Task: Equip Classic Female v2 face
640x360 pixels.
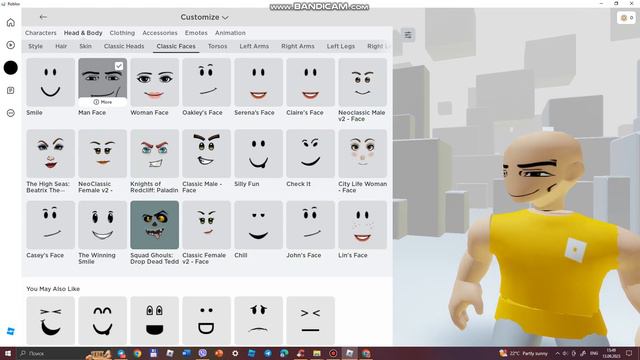Action: click(207, 225)
